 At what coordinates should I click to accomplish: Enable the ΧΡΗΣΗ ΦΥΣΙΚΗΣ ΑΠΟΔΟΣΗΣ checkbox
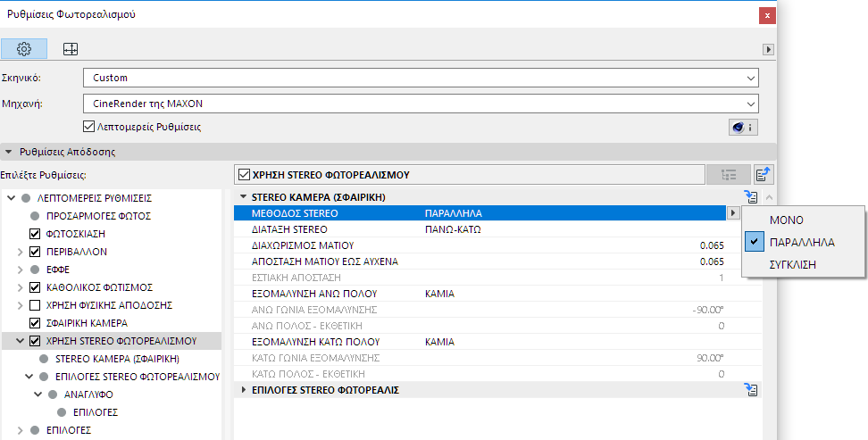(x=35, y=305)
